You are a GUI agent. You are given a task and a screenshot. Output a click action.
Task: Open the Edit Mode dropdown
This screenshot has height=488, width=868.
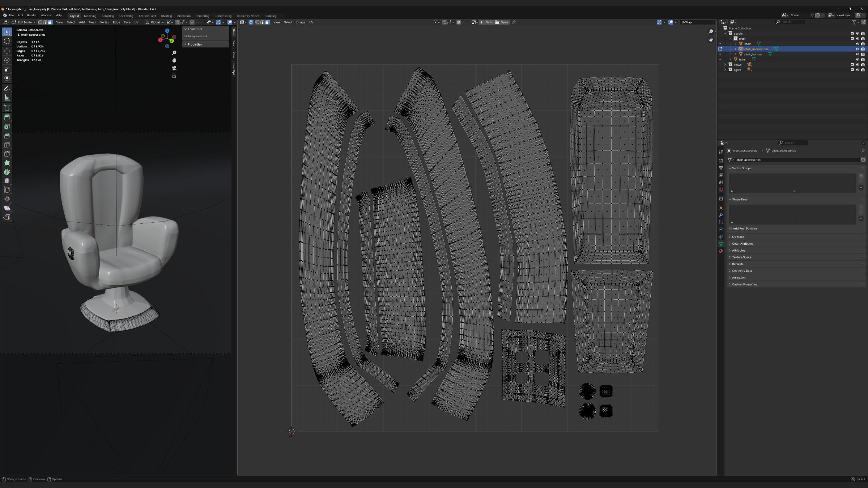coord(25,22)
